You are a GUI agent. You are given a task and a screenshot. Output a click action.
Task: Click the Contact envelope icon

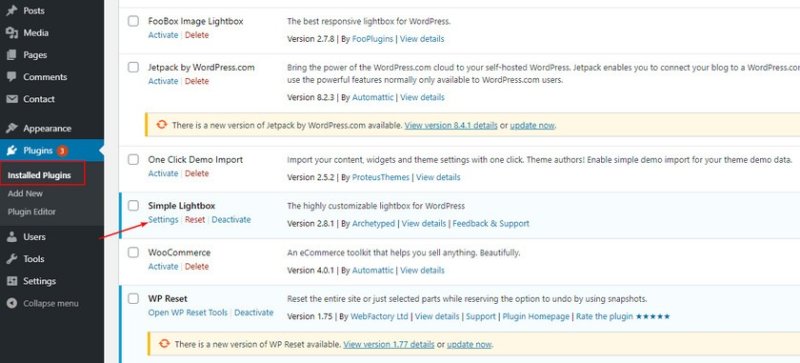(x=12, y=99)
